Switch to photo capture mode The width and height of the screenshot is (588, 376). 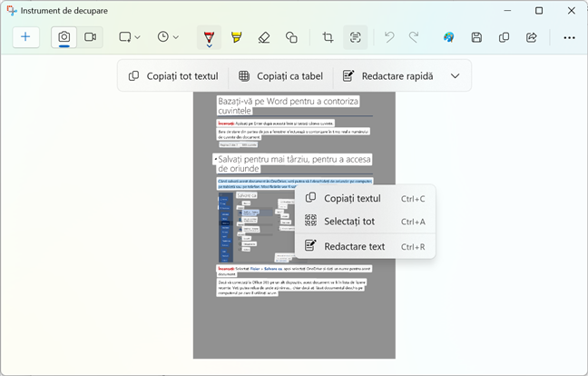pyautogui.click(x=64, y=37)
